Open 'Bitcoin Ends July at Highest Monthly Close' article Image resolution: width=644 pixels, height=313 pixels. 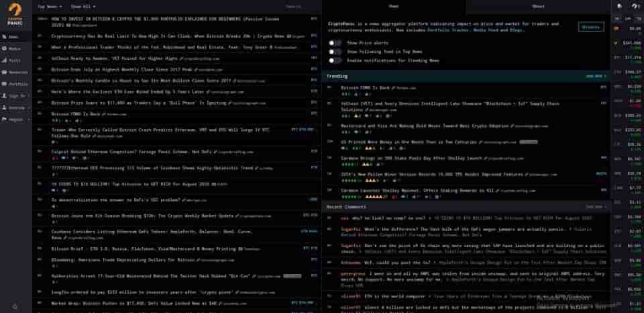pos(121,69)
